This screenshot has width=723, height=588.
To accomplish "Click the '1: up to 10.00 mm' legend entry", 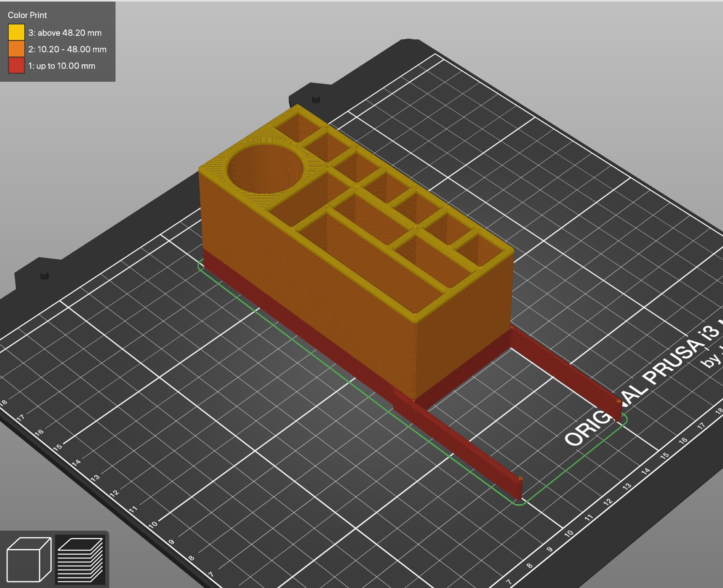I will point(62,66).
